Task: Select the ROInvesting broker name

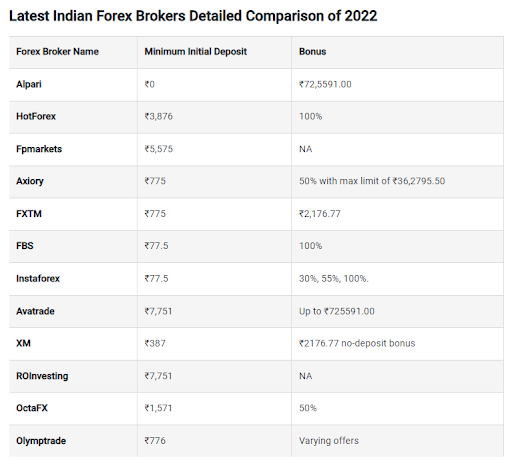Action: 42,376
